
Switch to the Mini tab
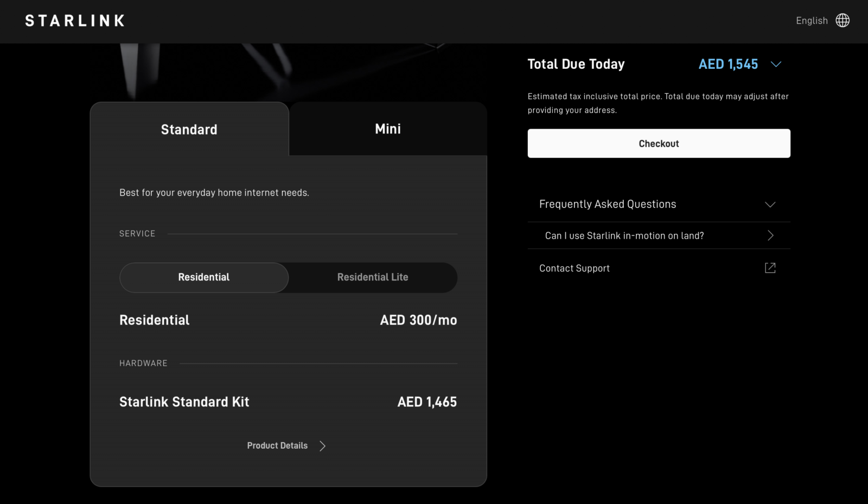coord(388,129)
